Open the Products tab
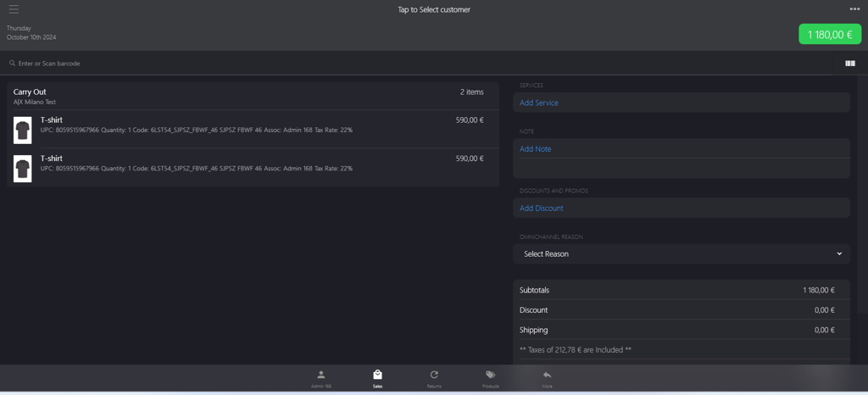Viewport: 868px width, 395px height. 491,379
